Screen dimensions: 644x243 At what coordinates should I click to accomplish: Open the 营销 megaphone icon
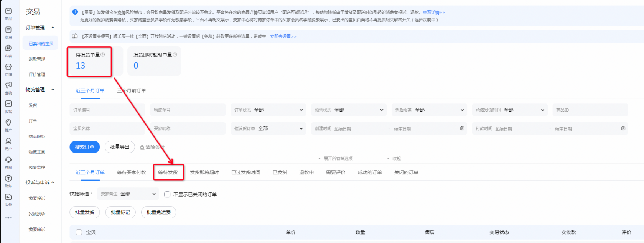tap(8, 85)
